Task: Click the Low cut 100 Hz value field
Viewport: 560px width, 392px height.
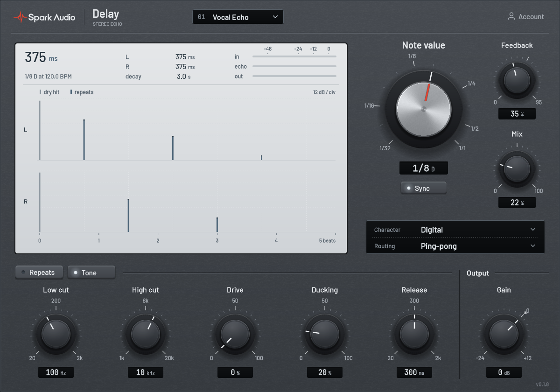Action: click(x=56, y=372)
